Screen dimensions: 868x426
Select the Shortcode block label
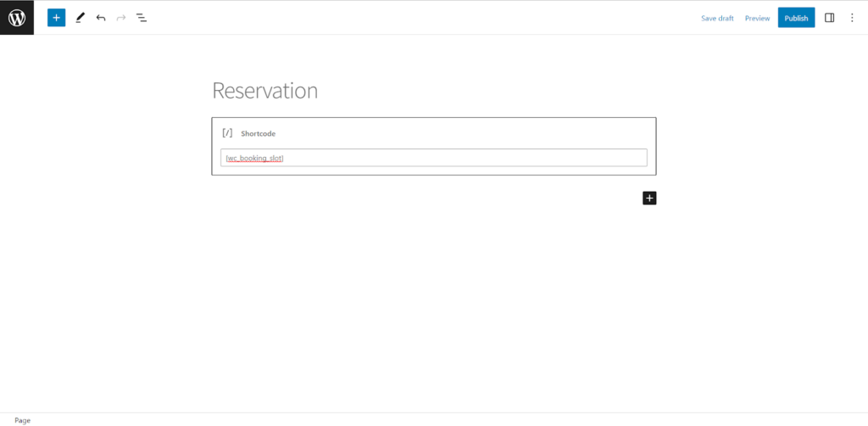258,133
